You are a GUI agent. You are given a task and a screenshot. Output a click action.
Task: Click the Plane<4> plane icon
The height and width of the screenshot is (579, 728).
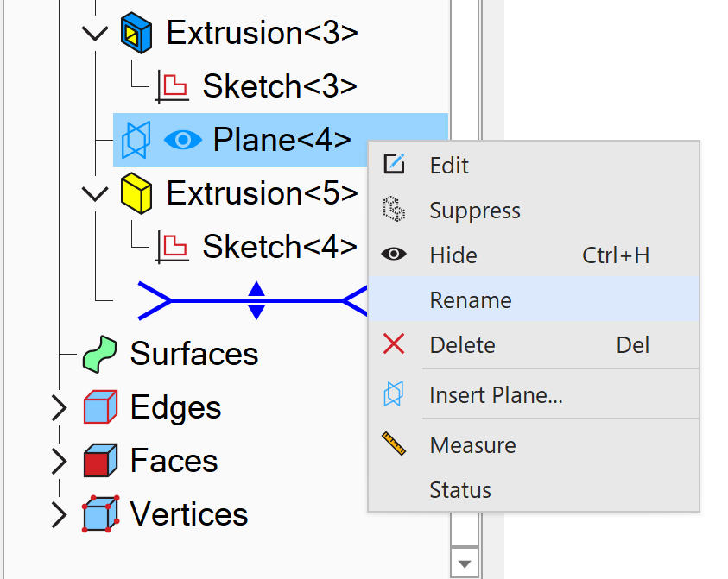click(136, 140)
